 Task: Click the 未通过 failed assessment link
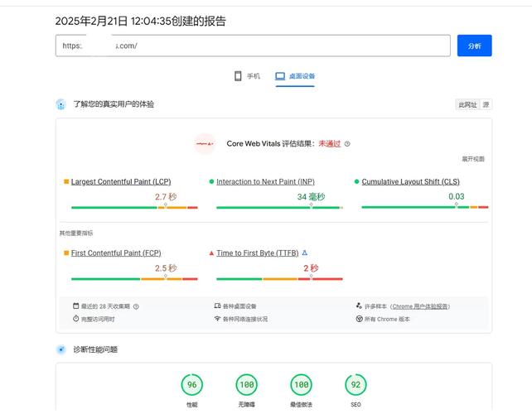(x=329, y=144)
